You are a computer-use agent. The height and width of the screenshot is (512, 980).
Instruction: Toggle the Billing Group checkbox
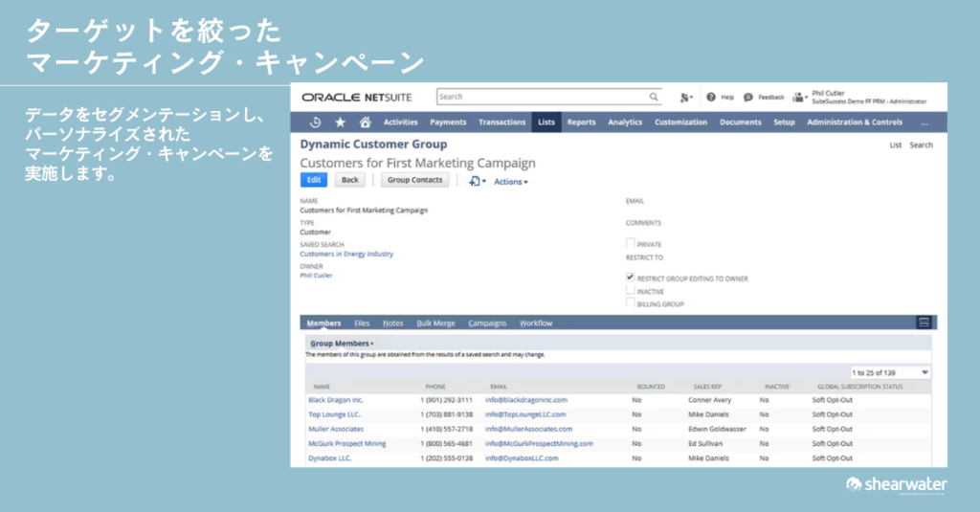point(630,302)
